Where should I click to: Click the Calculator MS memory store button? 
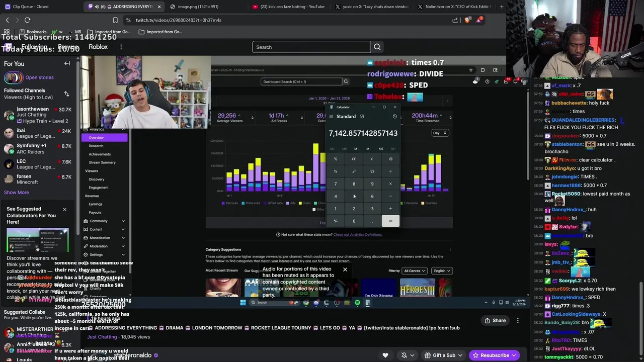(x=381, y=149)
